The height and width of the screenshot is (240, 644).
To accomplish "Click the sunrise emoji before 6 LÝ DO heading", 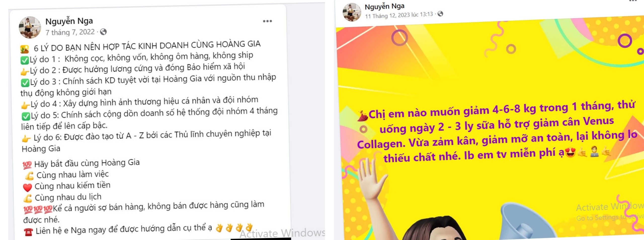I will [25, 49].
